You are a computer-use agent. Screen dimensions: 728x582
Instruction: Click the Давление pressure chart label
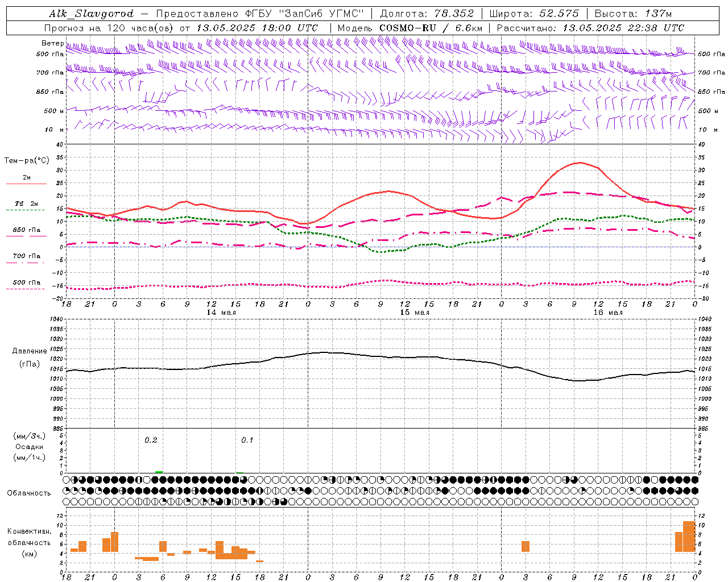[x=30, y=351]
